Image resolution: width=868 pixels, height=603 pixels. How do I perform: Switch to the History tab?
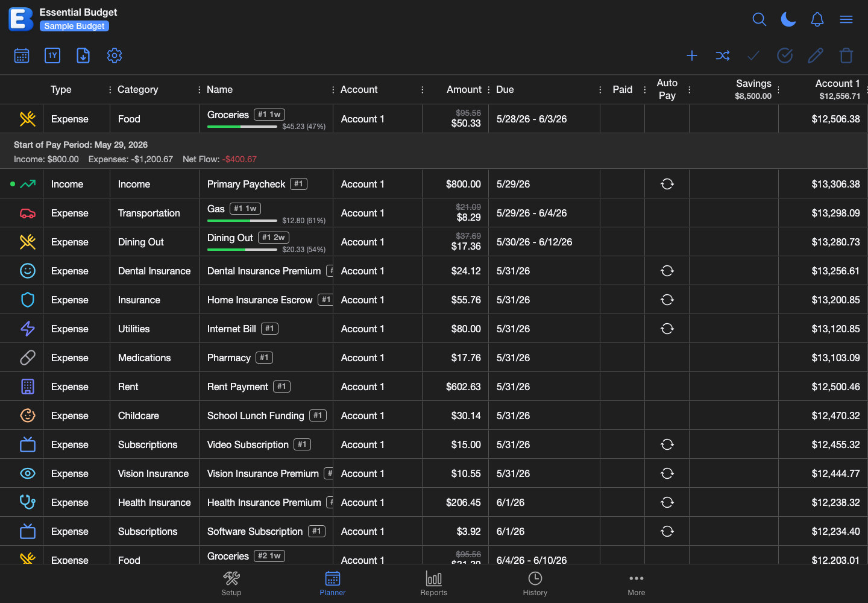pyautogui.click(x=535, y=583)
